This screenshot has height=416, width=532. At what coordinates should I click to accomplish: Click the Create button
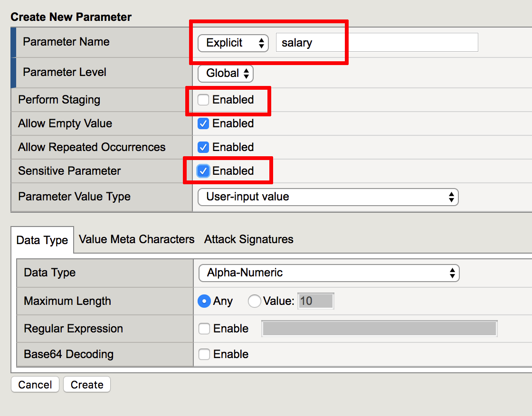87,385
